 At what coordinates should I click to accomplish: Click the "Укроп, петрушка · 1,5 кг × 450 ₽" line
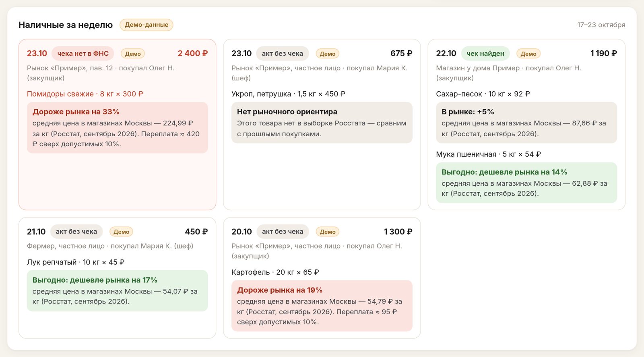pyautogui.click(x=288, y=94)
